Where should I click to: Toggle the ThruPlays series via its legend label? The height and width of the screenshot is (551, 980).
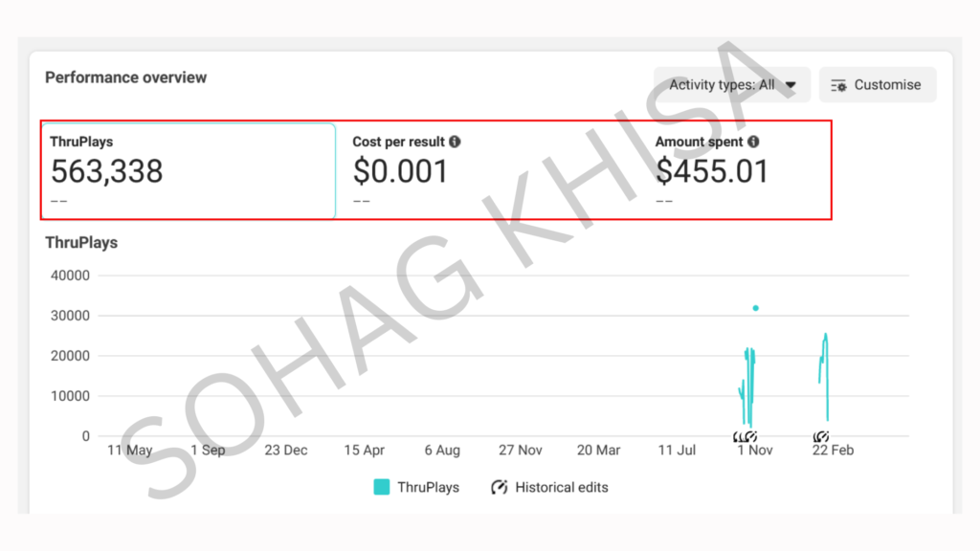point(429,488)
